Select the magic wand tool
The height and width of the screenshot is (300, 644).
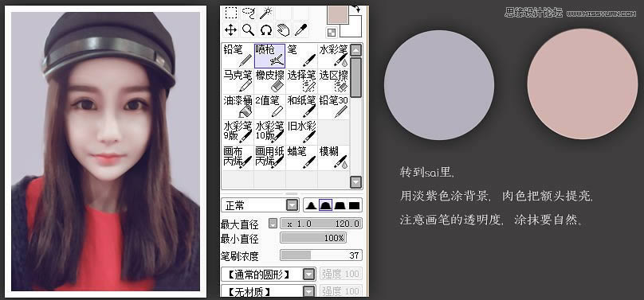[266, 13]
